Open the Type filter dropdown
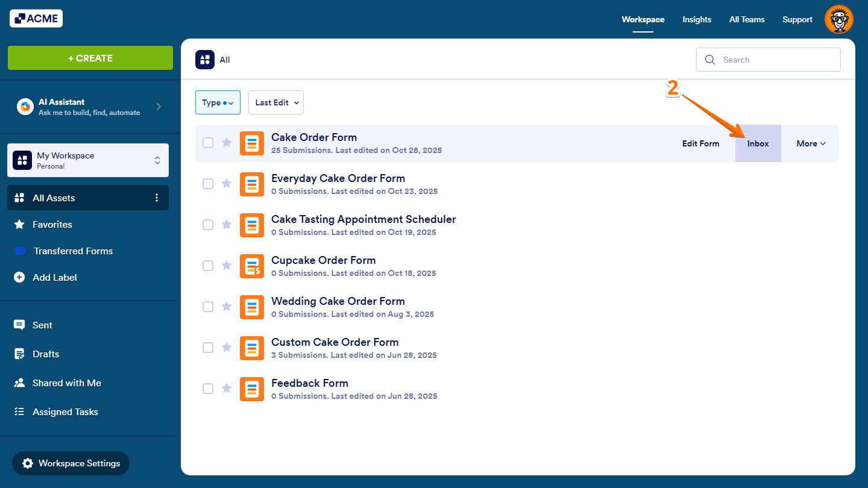 coord(218,102)
